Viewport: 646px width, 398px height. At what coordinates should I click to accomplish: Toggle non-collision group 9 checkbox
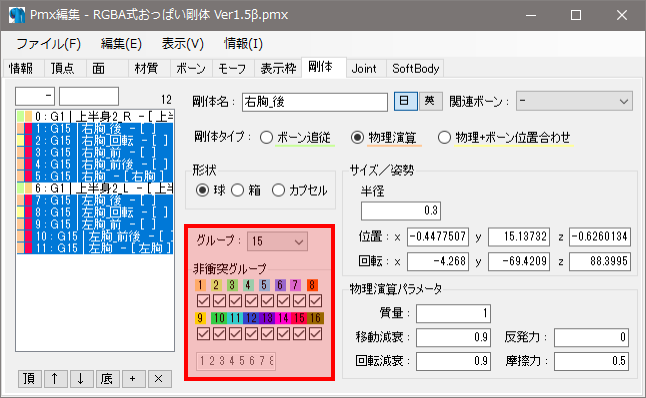click(204, 334)
